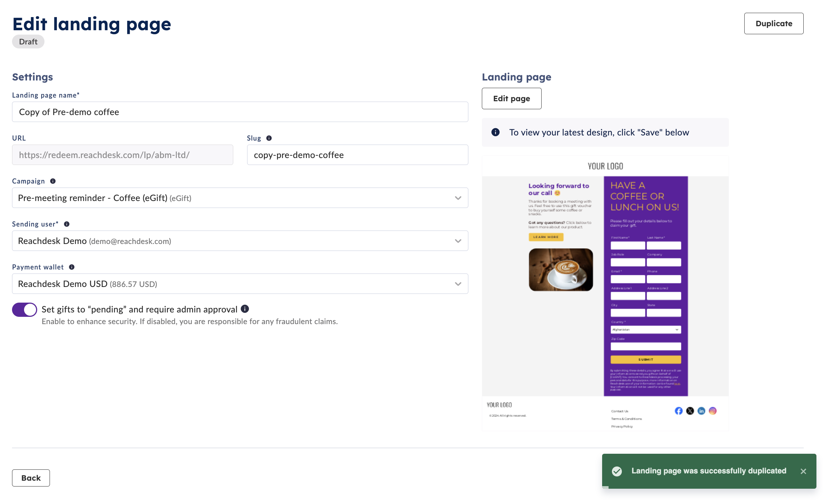823x504 pixels.
Task: Click 'Looking forward to our call' heading
Action: tap(558, 189)
